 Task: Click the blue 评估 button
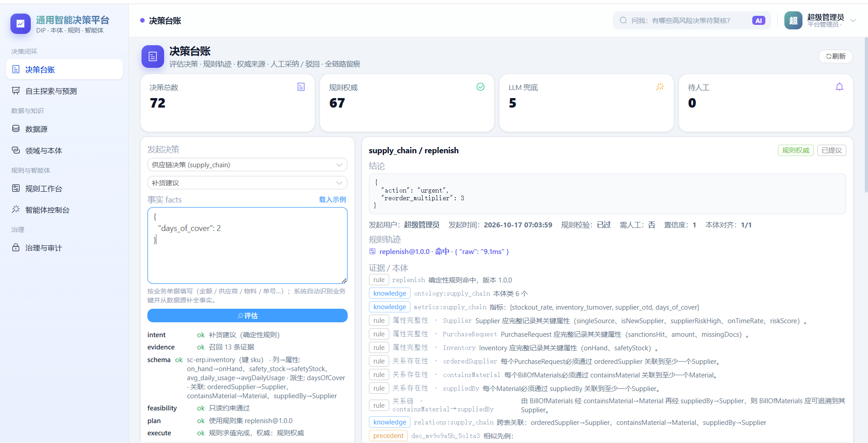(x=247, y=316)
